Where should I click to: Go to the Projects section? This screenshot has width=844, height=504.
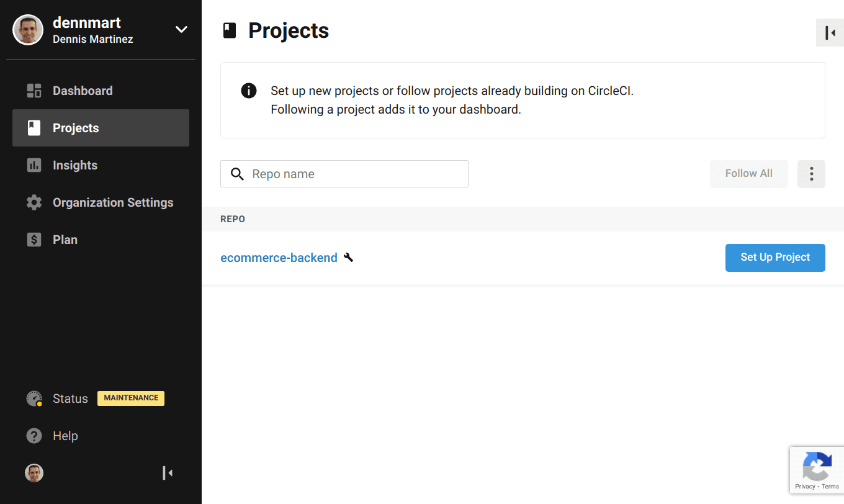[75, 128]
